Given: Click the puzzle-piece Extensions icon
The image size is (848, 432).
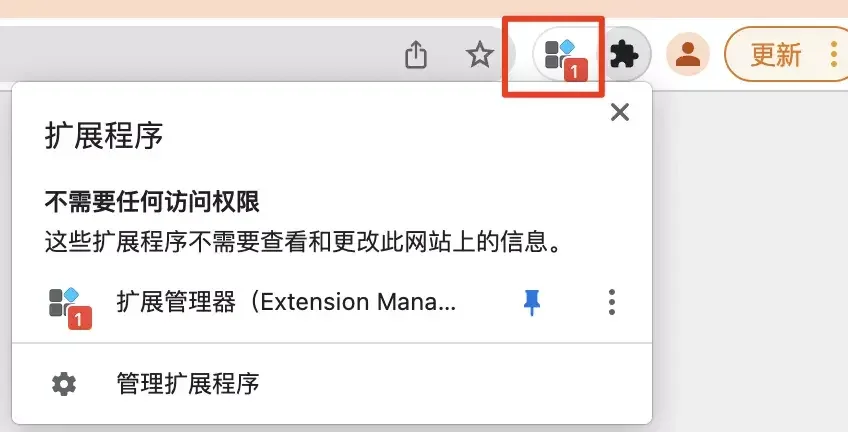Looking at the screenshot, I should click(624, 55).
